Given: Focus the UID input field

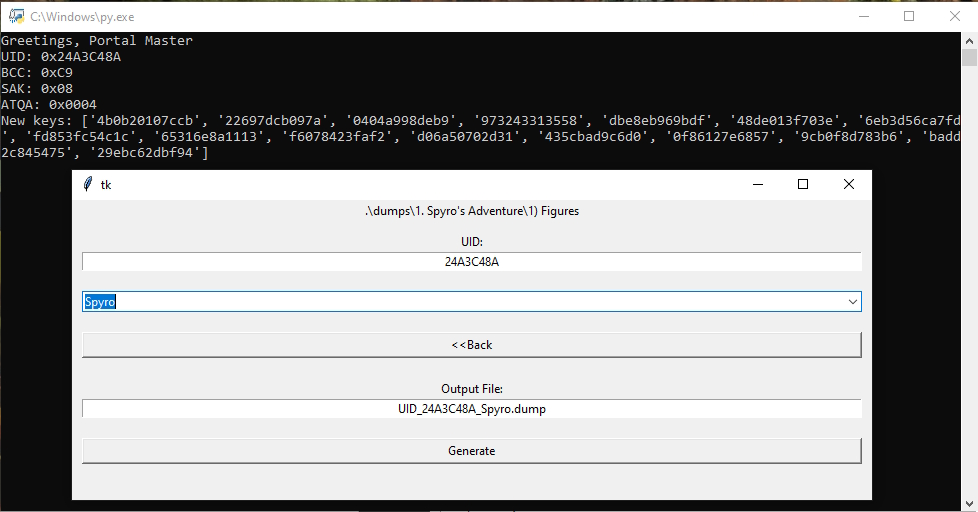Looking at the screenshot, I should (x=472, y=262).
